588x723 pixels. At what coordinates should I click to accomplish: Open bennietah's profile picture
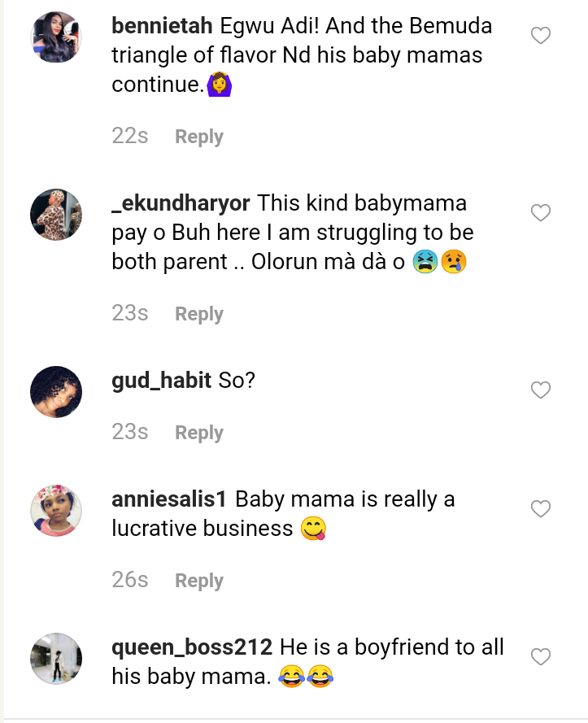point(56,37)
